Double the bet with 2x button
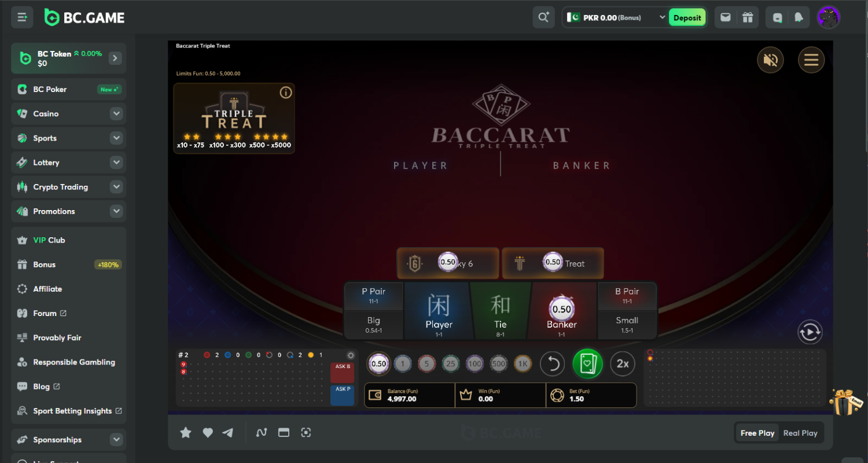868x463 pixels. [x=623, y=364]
